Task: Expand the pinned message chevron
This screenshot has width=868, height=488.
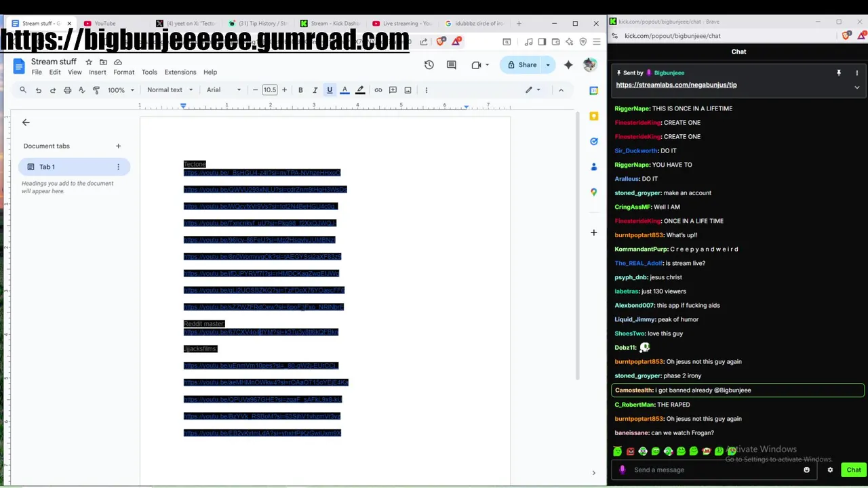Action: click(x=856, y=87)
